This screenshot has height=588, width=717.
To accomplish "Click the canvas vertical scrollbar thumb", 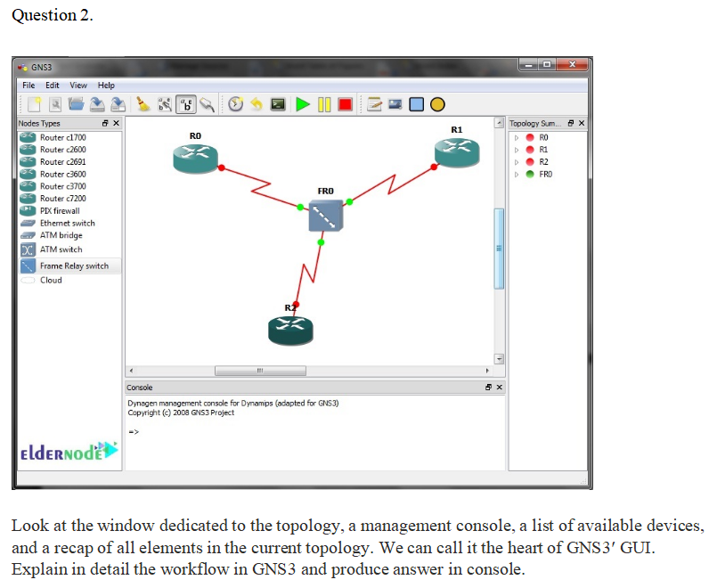I will coord(499,249).
